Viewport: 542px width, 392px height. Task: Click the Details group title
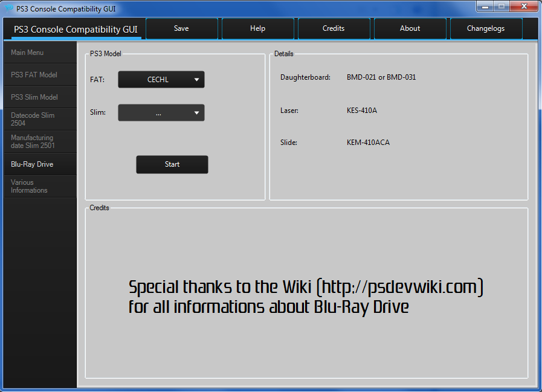[284, 54]
